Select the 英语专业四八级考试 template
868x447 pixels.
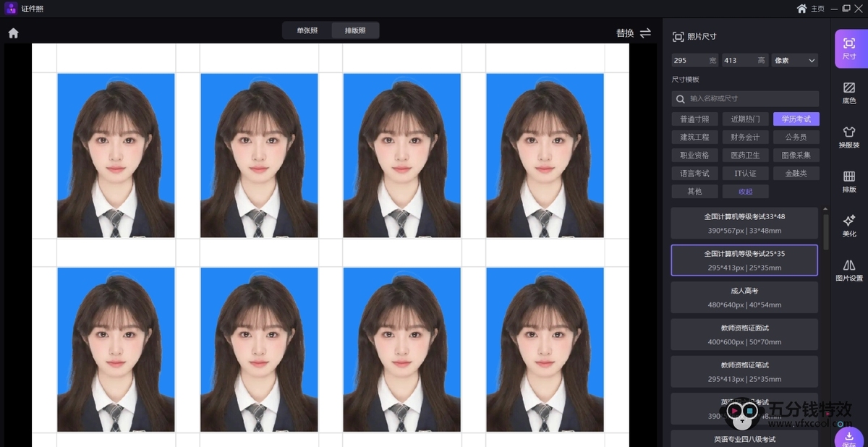(x=744, y=438)
